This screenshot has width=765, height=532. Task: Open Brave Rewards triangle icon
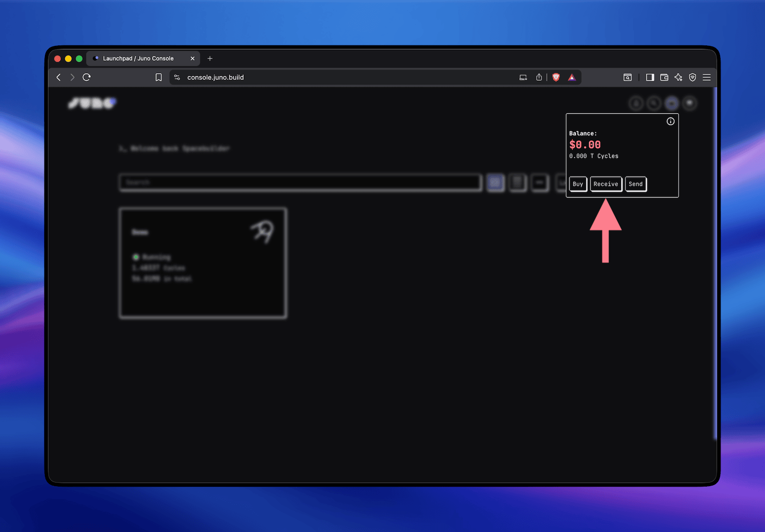point(572,77)
